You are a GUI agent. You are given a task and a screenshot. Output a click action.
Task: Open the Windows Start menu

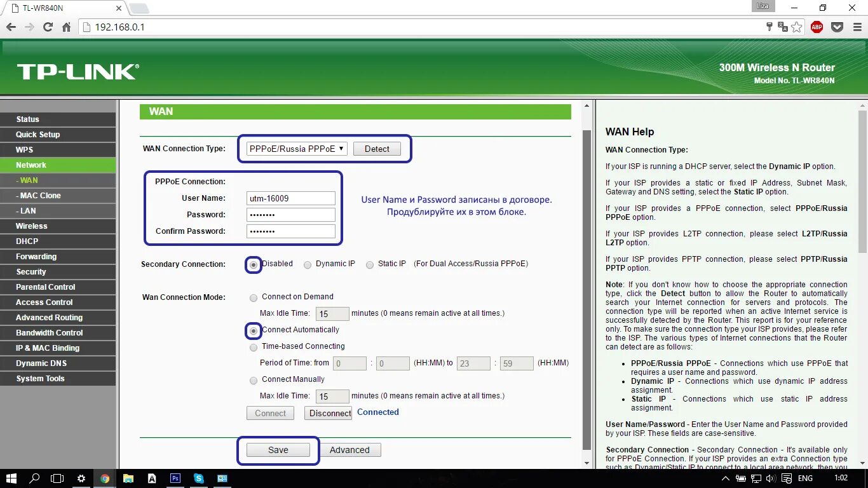coord(11,478)
